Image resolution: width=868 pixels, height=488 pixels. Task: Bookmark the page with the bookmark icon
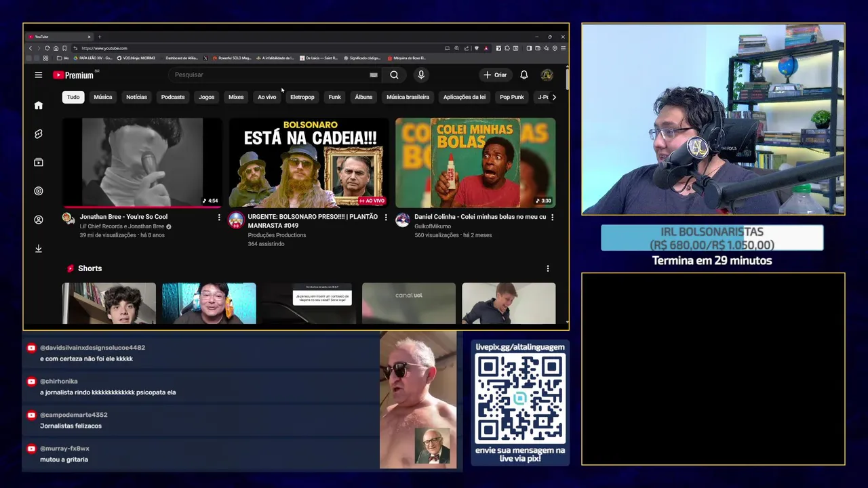click(x=64, y=48)
